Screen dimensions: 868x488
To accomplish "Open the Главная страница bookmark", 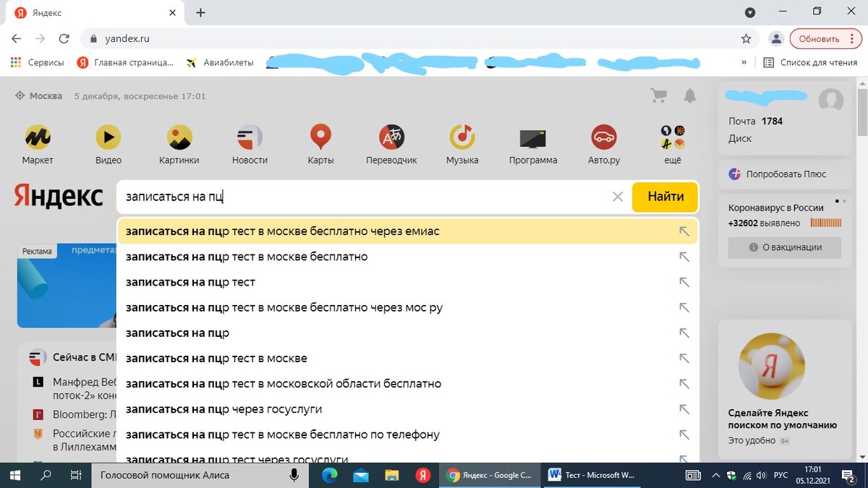I will point(125,62).
